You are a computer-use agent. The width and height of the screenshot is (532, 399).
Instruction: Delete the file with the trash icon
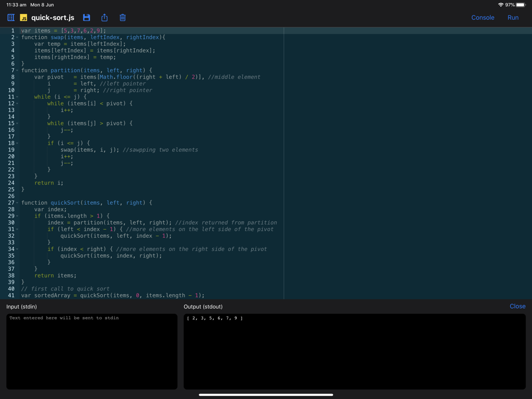(122, 18)
